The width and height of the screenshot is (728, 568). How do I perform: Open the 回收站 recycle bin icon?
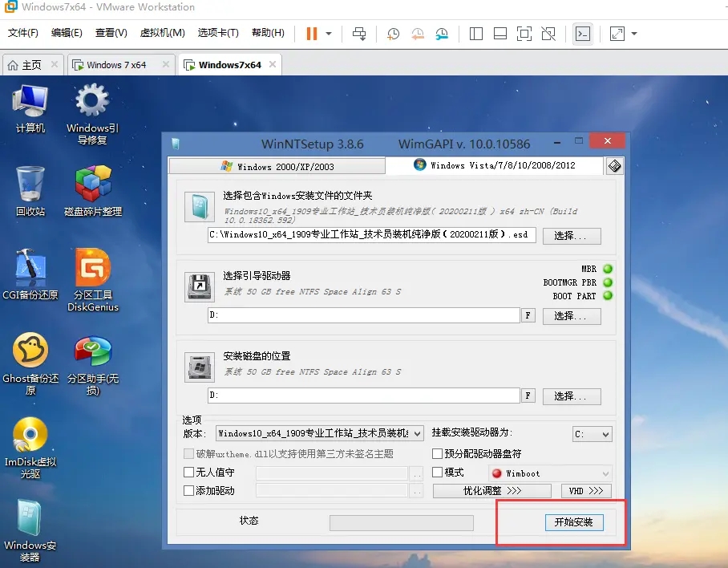click(x=30, y=192)
